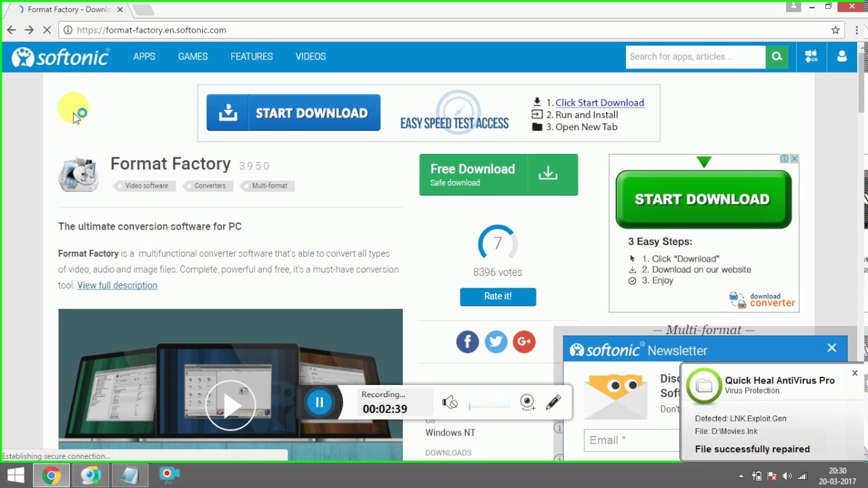Focus the Search for apps field

click(695, 57)
